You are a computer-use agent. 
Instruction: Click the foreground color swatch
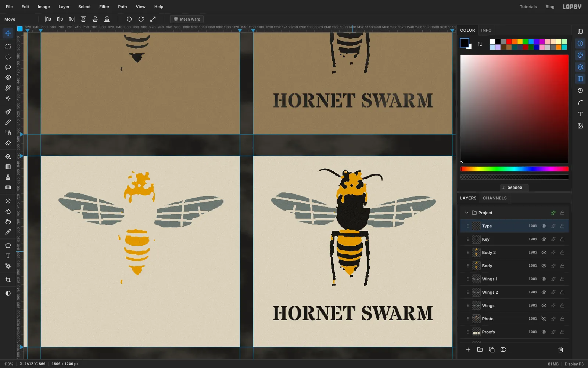(465, 43)
